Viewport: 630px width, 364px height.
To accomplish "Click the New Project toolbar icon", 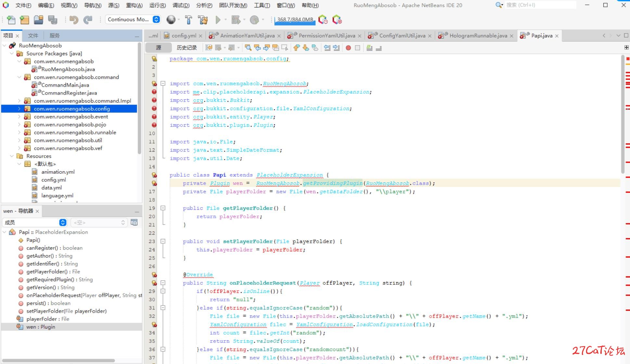I will (x=24, y=20).
